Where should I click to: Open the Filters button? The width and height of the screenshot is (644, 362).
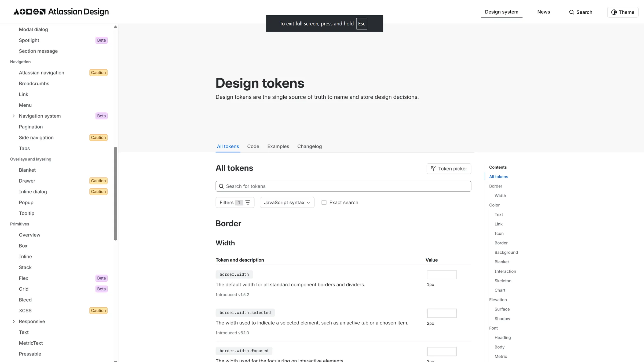235,202
